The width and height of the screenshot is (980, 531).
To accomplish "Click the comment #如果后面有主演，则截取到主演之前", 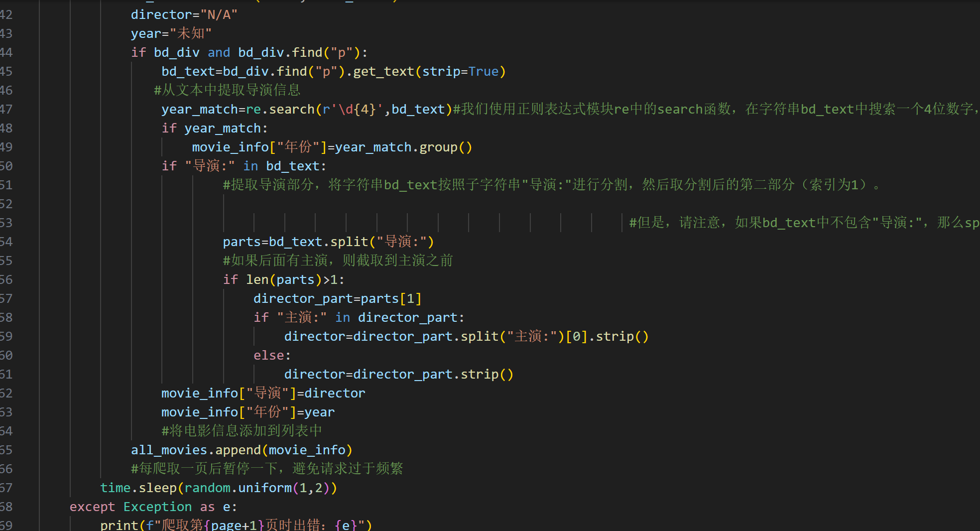I will coord(338,261).
